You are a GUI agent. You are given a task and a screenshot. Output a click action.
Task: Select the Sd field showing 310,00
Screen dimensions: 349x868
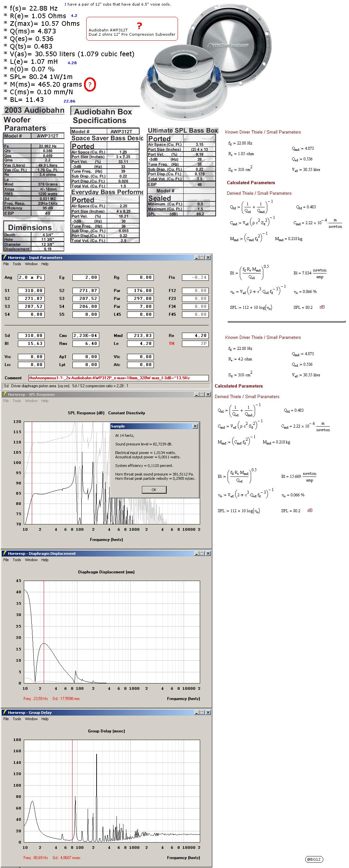[31, 336]
